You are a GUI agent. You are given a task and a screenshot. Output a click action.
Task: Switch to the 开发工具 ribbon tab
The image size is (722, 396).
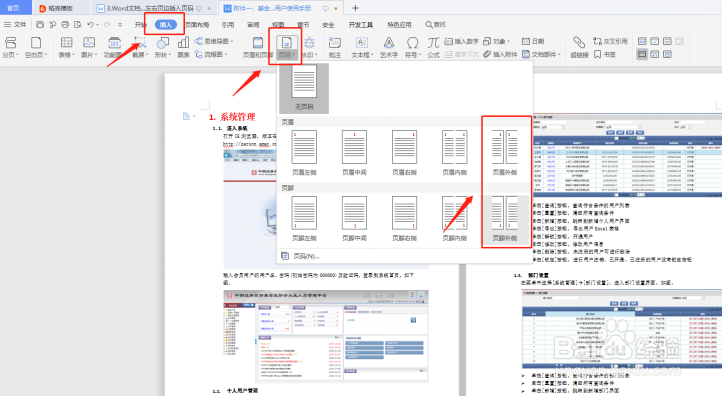361,25
